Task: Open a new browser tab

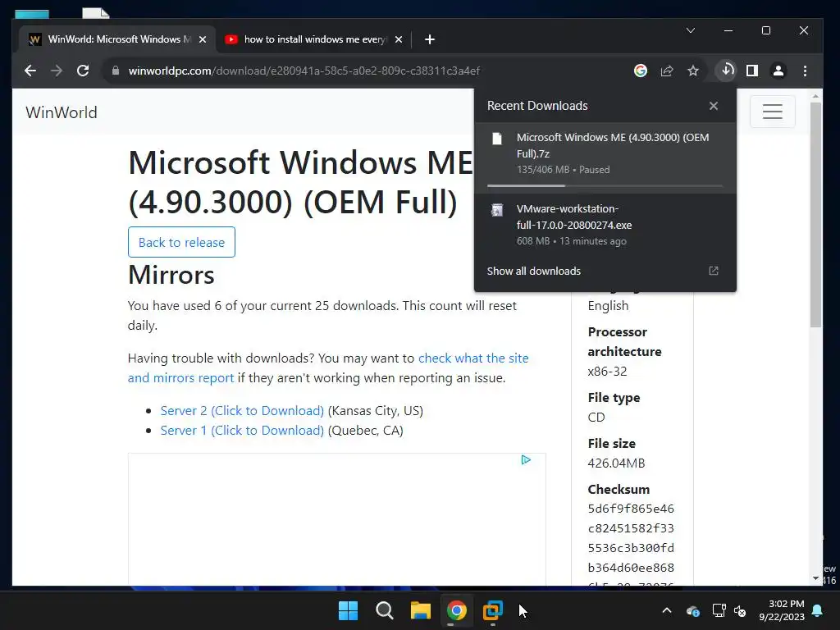Action: coord(430,39)
